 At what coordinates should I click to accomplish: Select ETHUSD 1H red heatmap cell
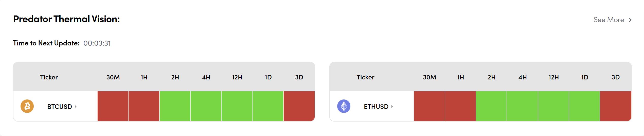(x=460, y=106)
